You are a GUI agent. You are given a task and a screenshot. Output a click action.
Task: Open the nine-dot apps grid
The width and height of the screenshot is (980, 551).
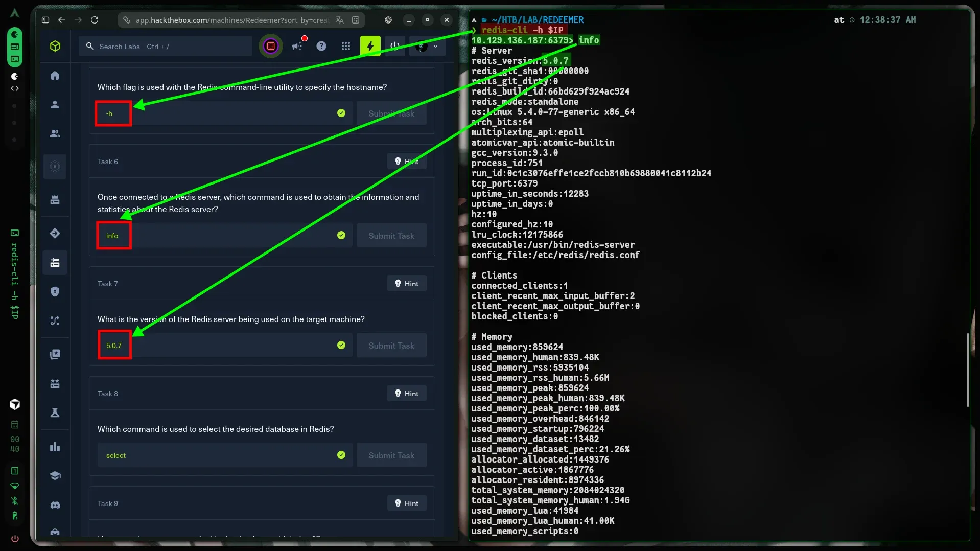pyautogui.click(x=346, y=46)
